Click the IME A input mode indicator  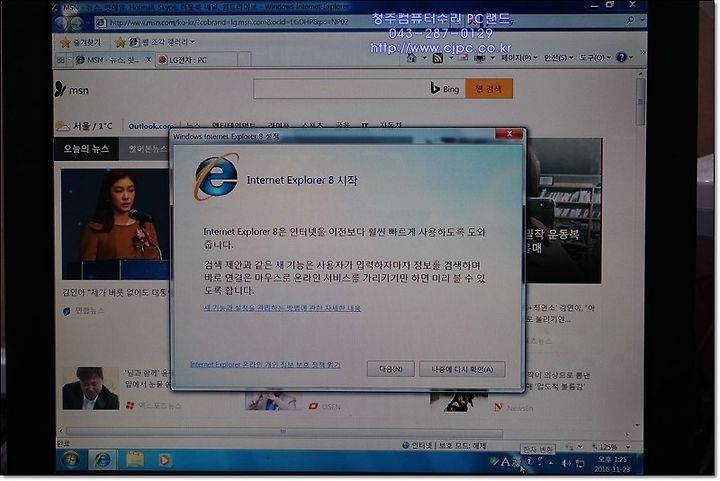[505, 462]
